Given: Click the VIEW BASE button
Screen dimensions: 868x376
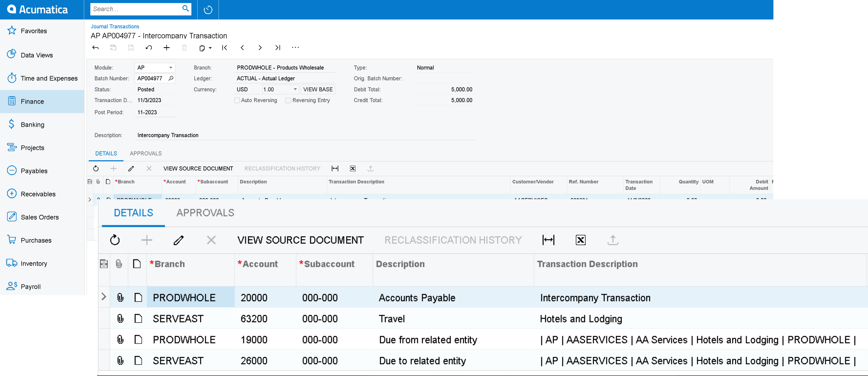Looking at the screenshot, I should click(318, 89).
